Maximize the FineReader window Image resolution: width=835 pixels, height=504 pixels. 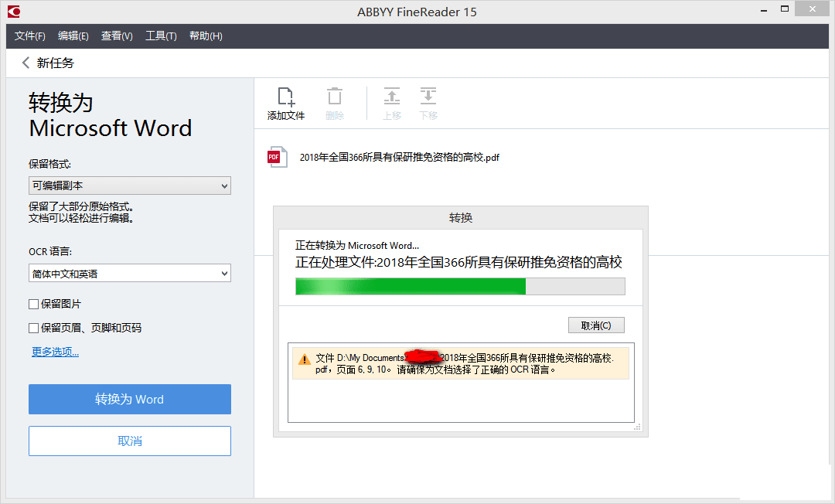(785, 9)
